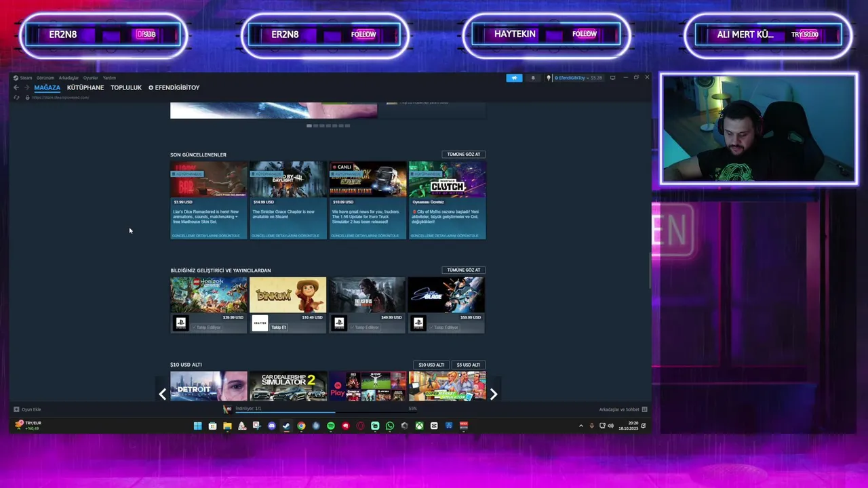868x488 pixels.
Task: Open the Opera browser taskbar icon
Action: [360, 426]
